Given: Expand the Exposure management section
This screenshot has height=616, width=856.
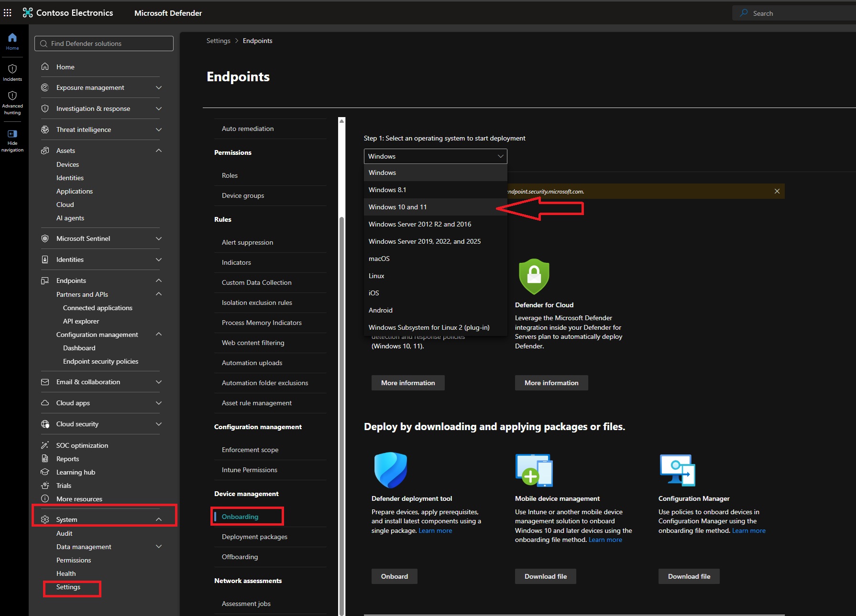Looking at the screenshot, I should tap(159, 87).
